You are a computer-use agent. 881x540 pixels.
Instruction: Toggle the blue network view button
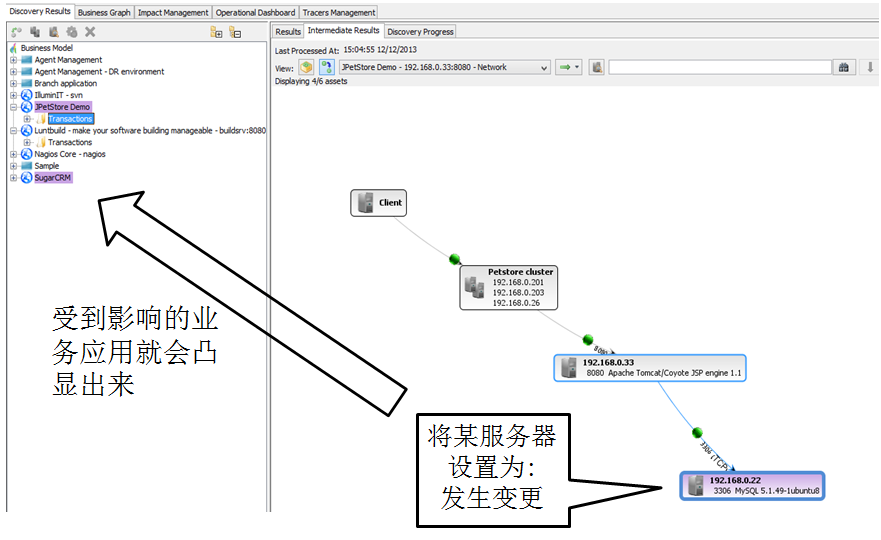326,67
